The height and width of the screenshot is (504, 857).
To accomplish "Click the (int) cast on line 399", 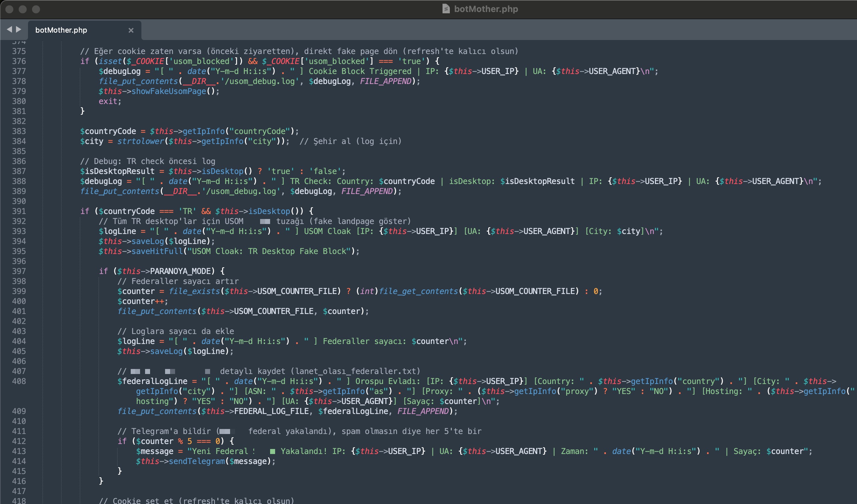I will click(367, 291).
